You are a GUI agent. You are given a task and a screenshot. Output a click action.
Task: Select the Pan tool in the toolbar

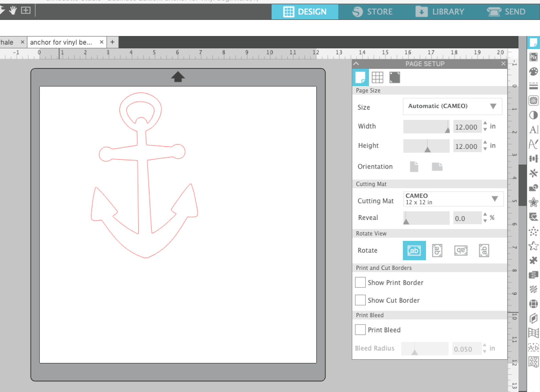(x=13, y=10)
